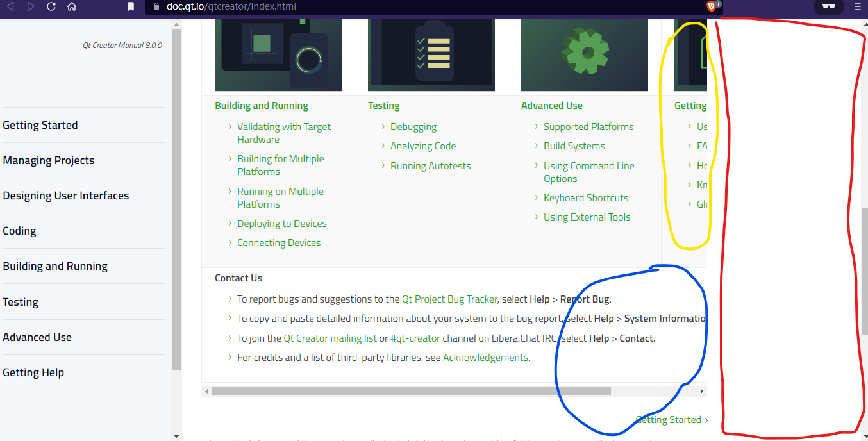Open Managing Projects in sidebar
The height and width of the screenshot is (441, 868).
pos(49,160)
